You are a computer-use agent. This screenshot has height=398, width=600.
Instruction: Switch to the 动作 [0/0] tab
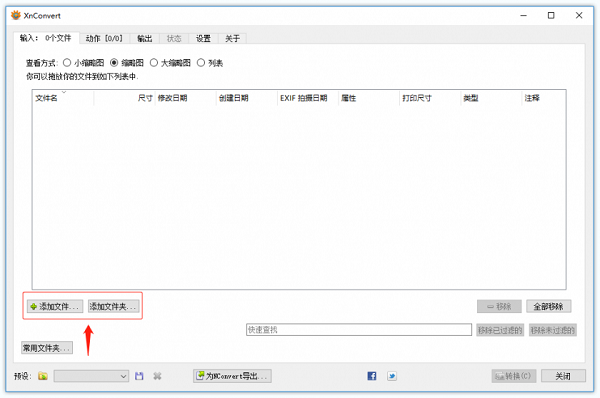tap(104, 38)
